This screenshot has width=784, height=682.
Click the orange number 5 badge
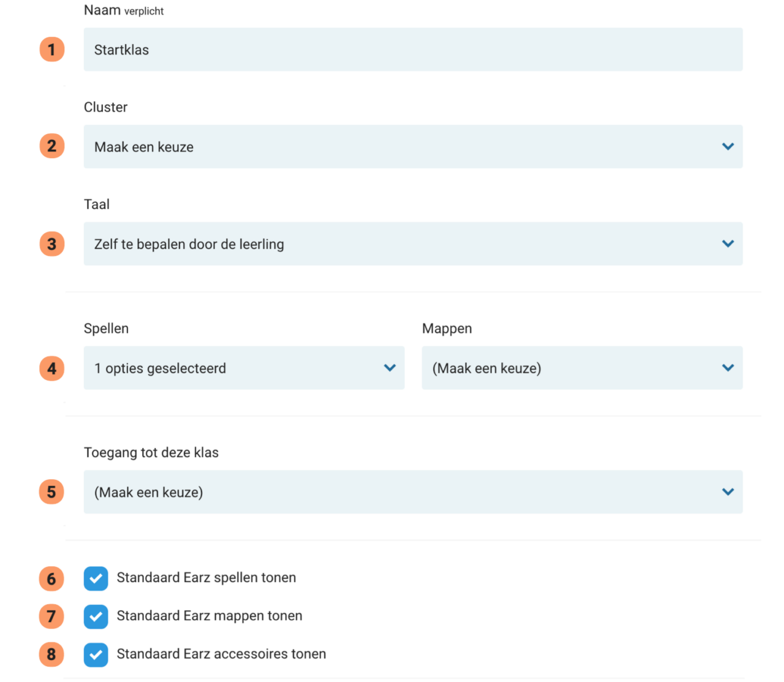point(52,492)
